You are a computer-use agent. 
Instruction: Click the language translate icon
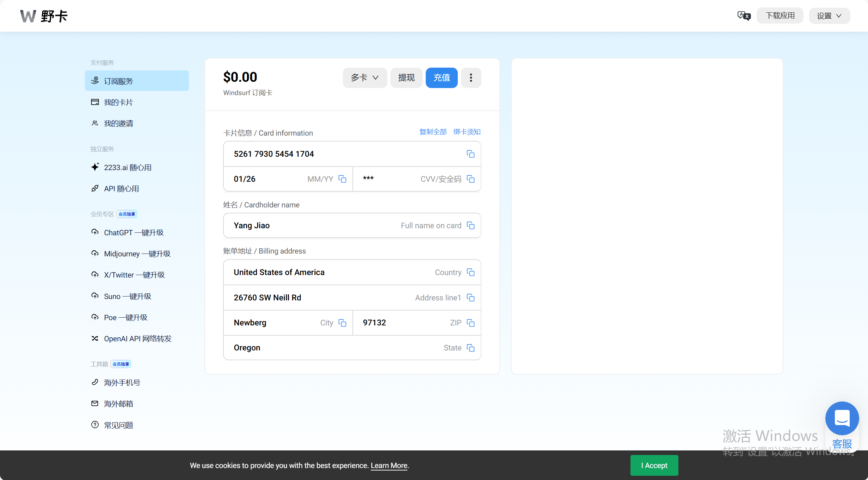pos(744,16)
